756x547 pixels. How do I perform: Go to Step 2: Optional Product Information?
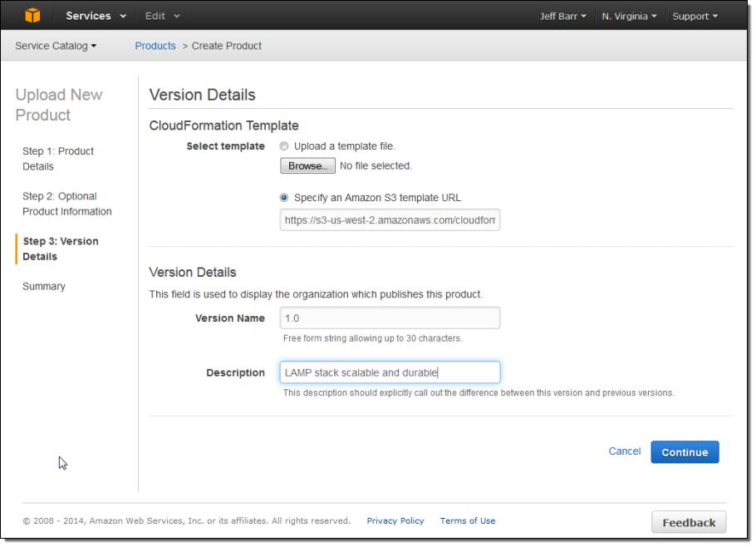(x=66, y=204)
